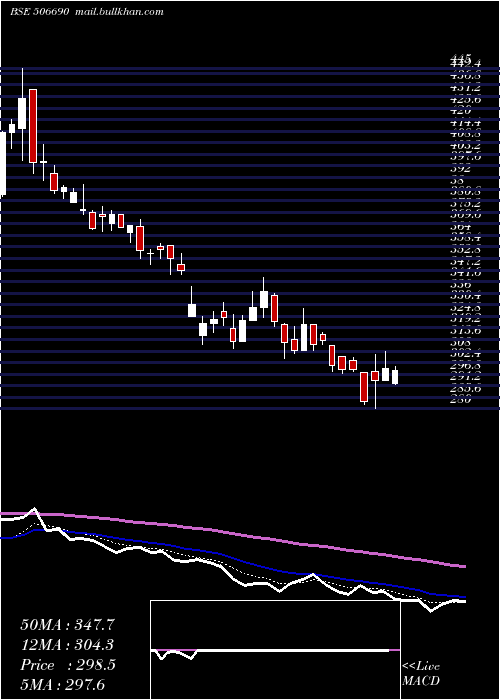The image size is (500, 700).
Task: Click the 420 price axis label
Action: pos(461,111)
